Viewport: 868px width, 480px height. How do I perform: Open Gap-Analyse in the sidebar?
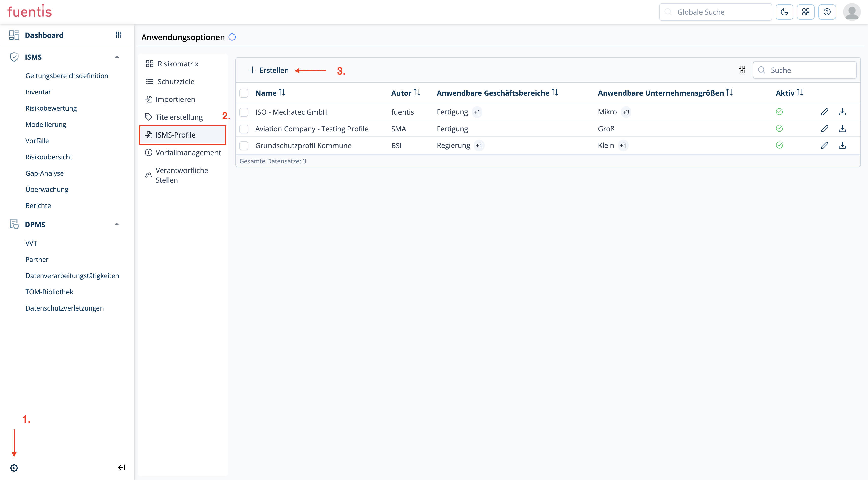coord(44,173)
